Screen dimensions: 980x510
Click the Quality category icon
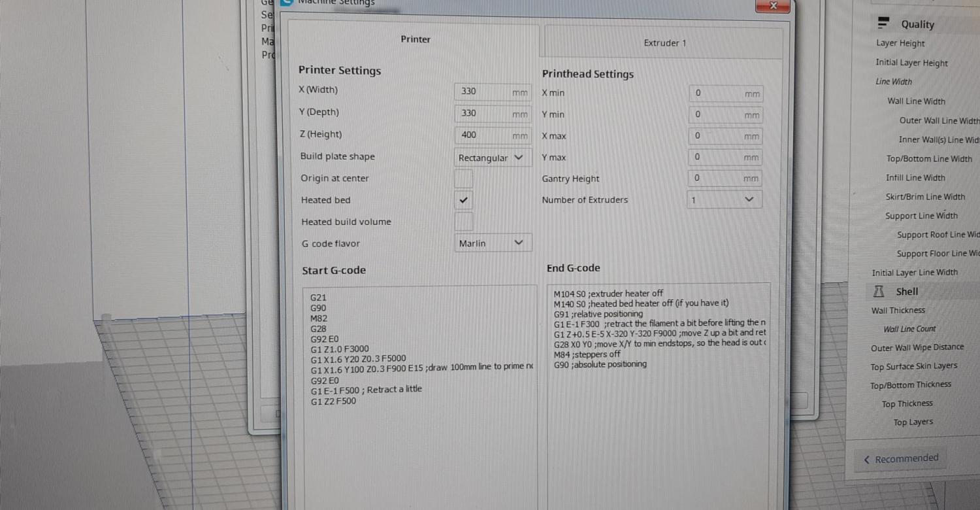point(883,24)
